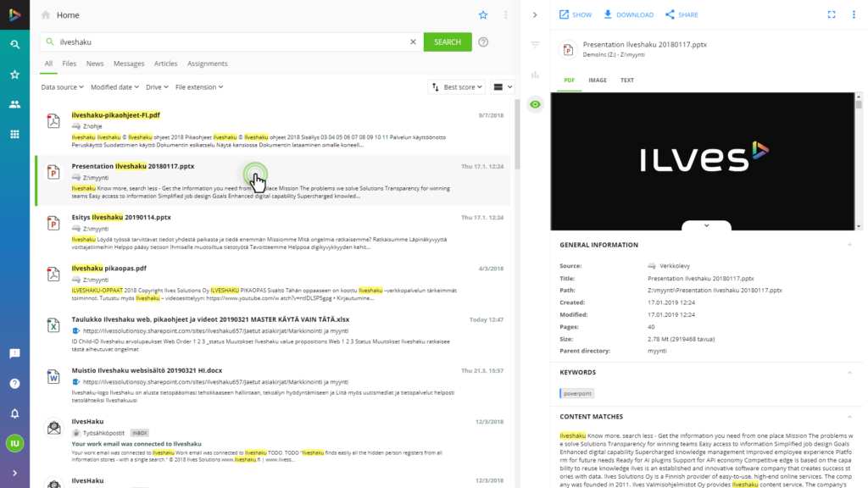
Task: Open preview panel more options menu
Action: [854, 15]
